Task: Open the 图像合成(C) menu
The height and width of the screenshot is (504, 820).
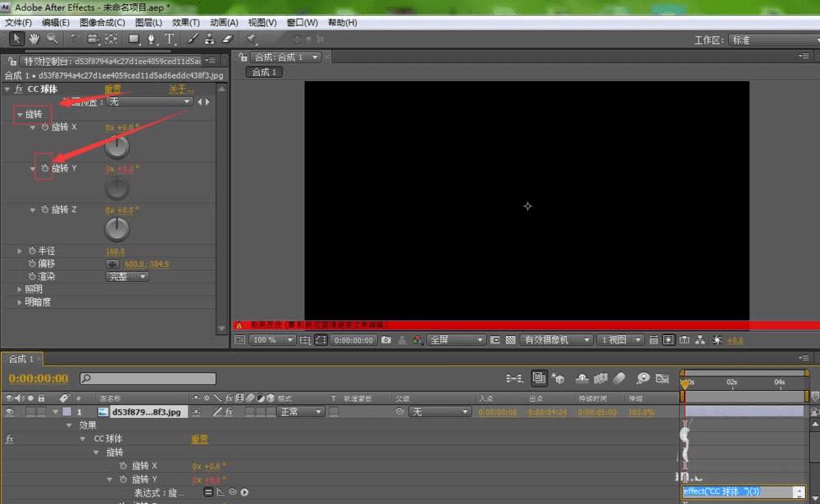Action: [102, 23]
